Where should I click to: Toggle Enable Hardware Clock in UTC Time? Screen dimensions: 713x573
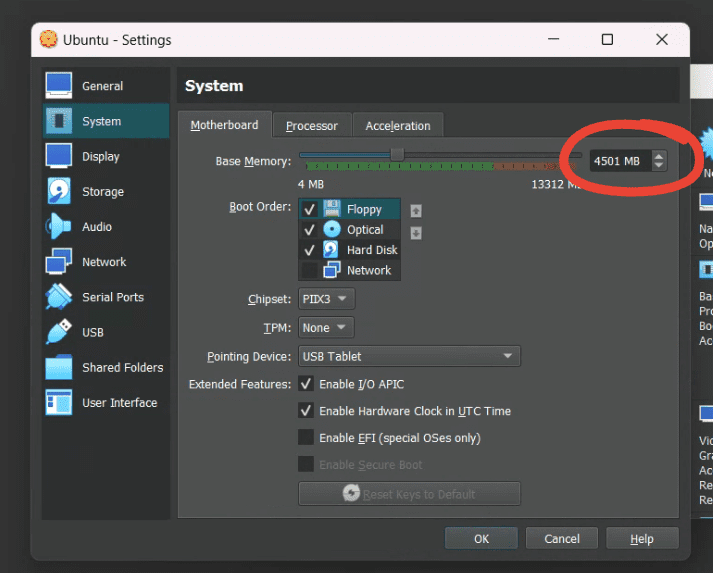[306, 411]
